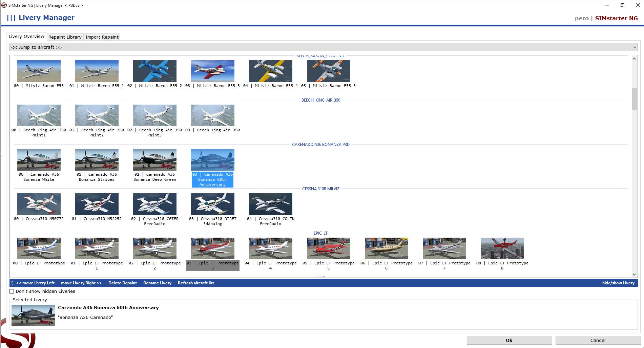This screenshot has height=348, width=644.
Task: Select Epic LT Prototype 1 thumbnail
Action: click(97, 248)
